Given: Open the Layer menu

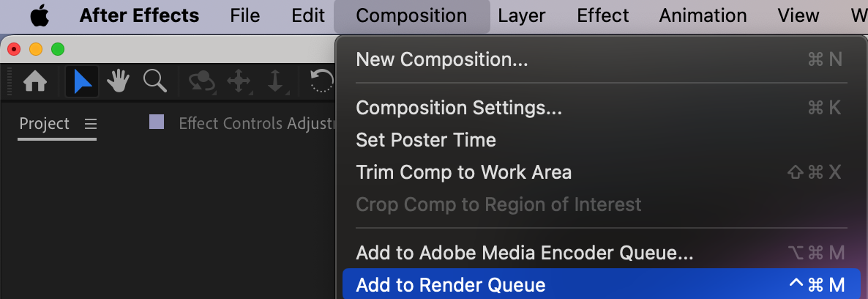Looking at the screenshot, I should [x=522, y=15].
